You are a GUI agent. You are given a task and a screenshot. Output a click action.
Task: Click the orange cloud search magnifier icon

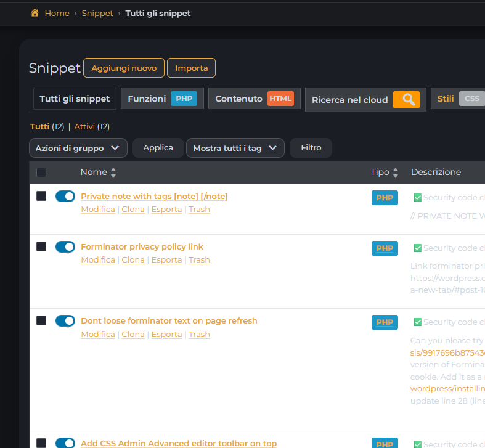[406, 100]
